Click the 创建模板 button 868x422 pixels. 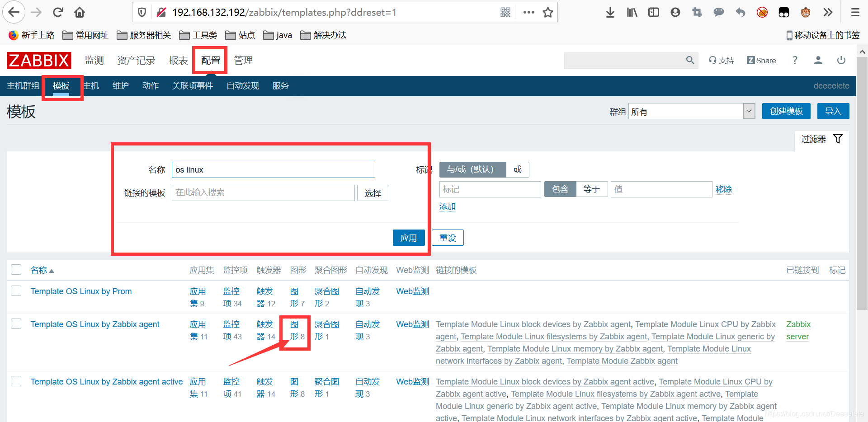click(786, 111)
